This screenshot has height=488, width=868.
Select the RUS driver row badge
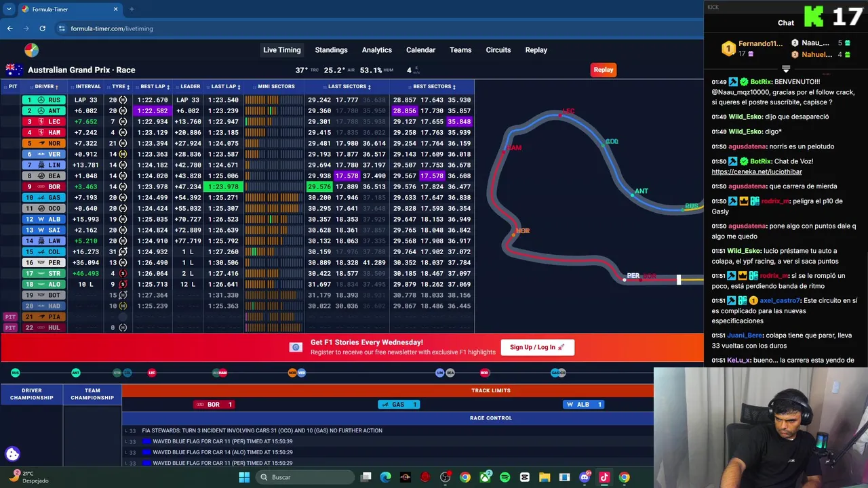click(x=43, y=100)
